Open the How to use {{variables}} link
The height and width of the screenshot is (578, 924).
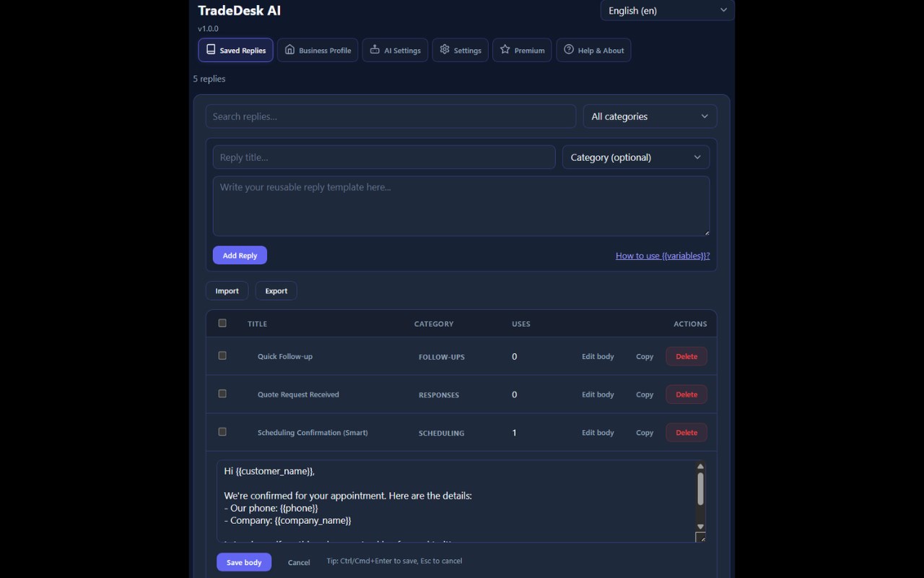click(x=663, y=256)
